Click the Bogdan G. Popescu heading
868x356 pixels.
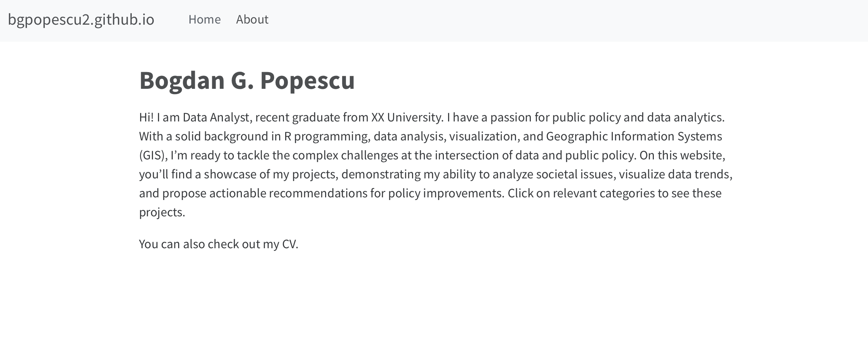(x=247, y=80)
